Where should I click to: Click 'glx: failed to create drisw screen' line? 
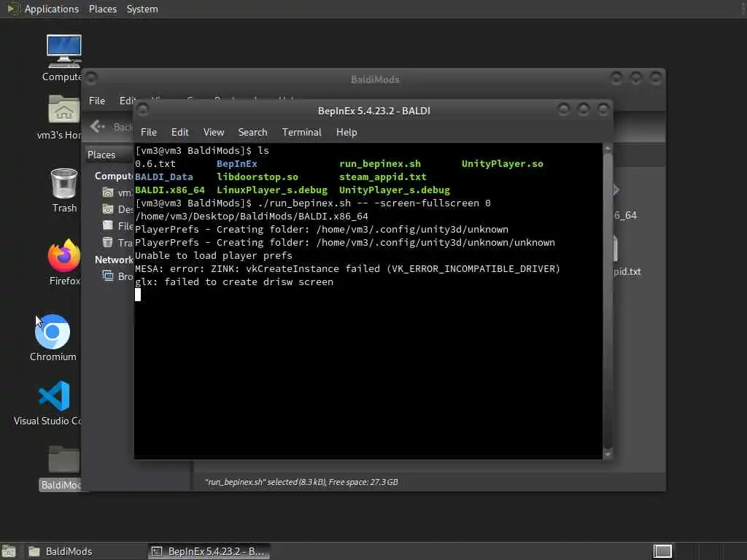(x=234, y=282)
